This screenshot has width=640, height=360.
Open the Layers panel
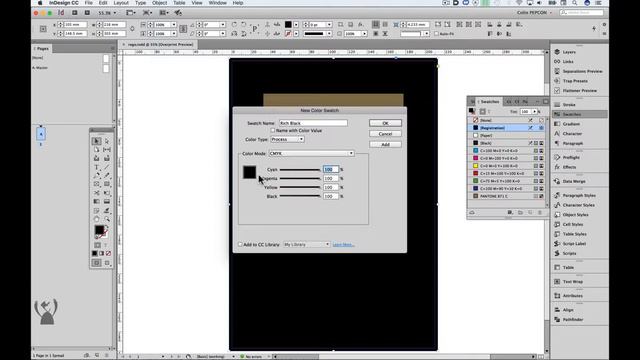click(569, 52)
